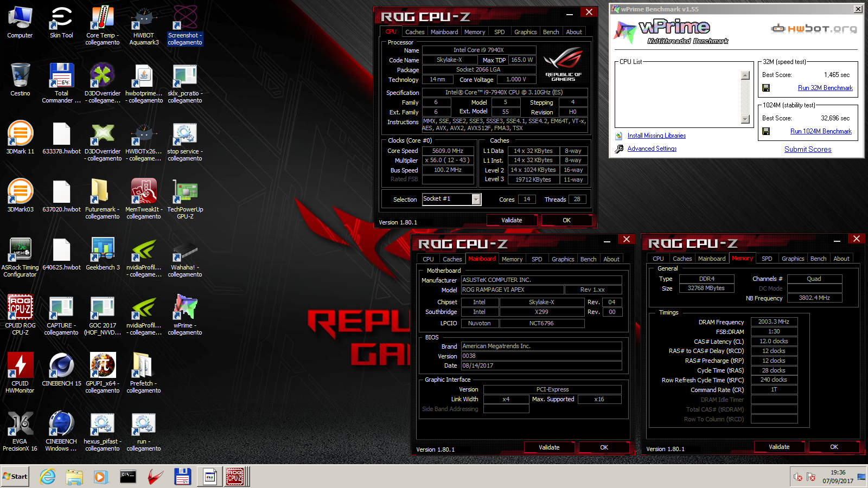Select the 633378.hwbot file
The height and width of the screenshot is (488, 868).
click(x=61, y=138)
